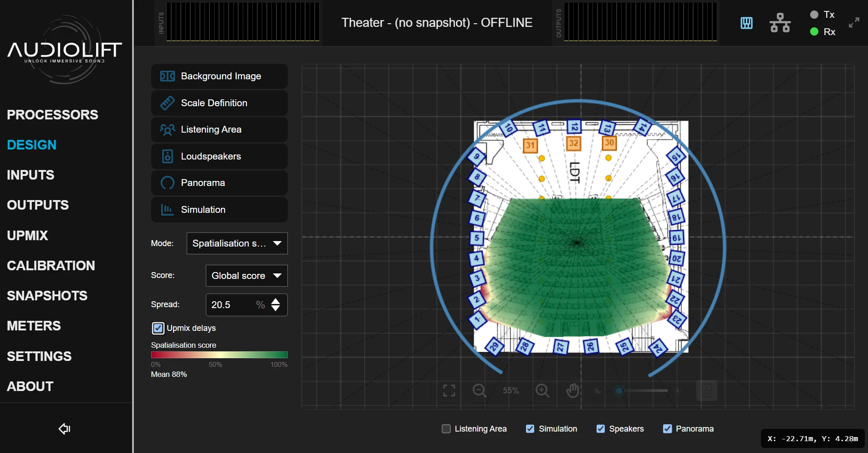This screenshot has width=868, height=453.
Task: Open the CALIBRATION page
Action: coord(51,266)
